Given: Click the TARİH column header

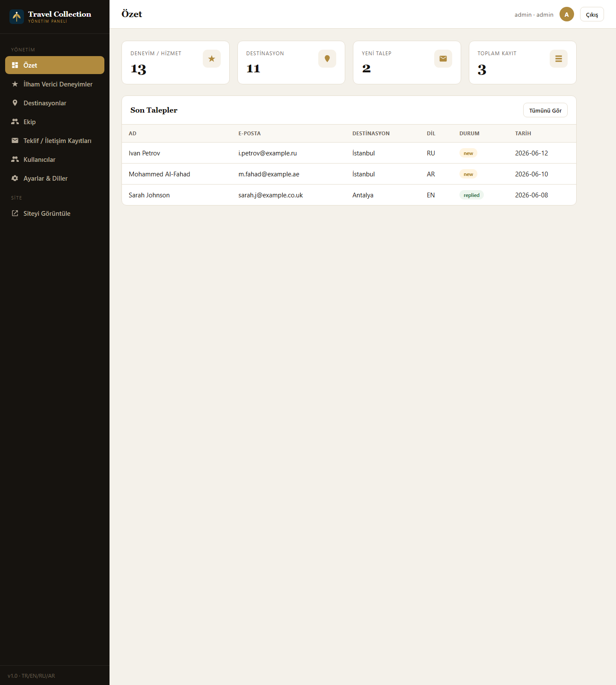Looking at the screenshot, I should (x=523, y=134).
